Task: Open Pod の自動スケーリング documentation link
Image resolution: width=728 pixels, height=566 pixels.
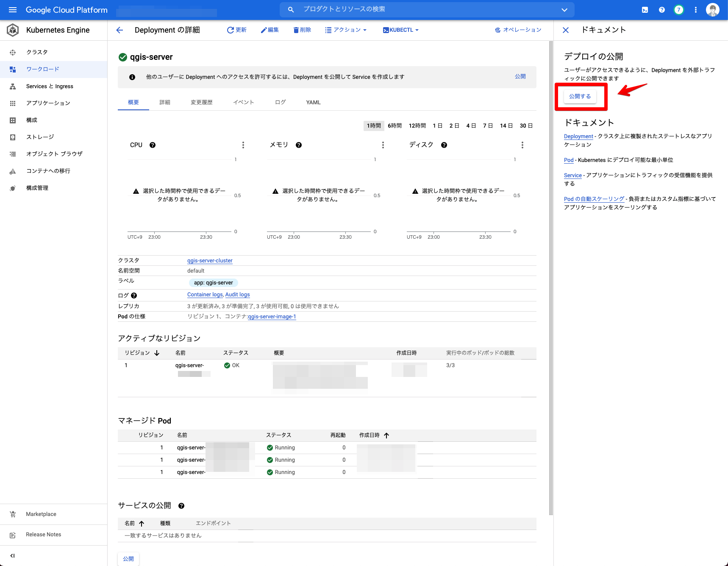Action: pyautogui.click(x=594, y=199)
